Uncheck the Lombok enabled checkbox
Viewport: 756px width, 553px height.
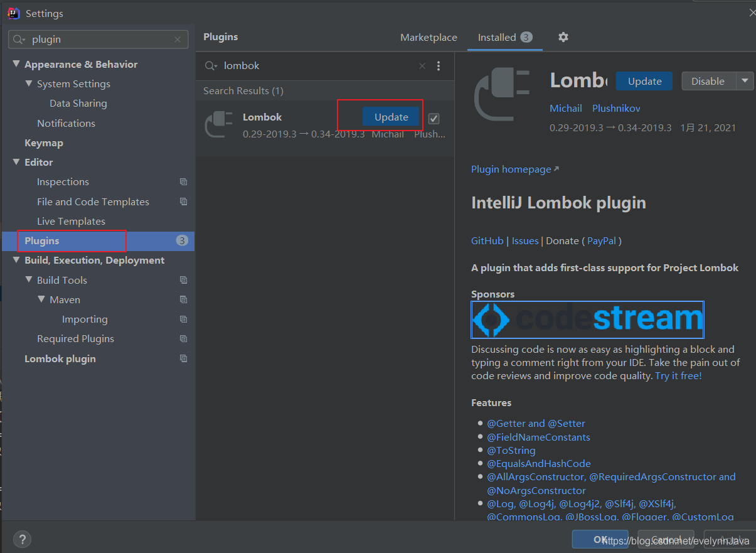coord(434,118)
